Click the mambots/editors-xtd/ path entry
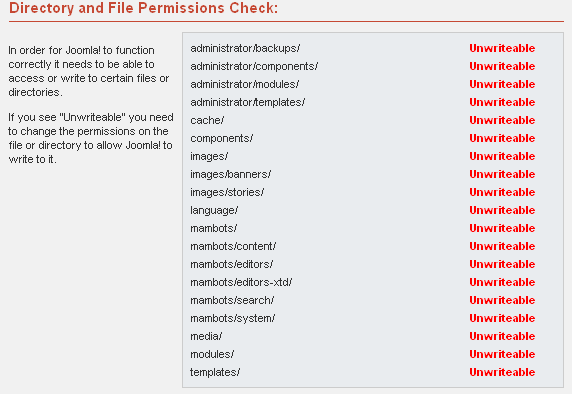Image resolution: width=572 pixels, height=394 pixels. (x=241, y=282)
